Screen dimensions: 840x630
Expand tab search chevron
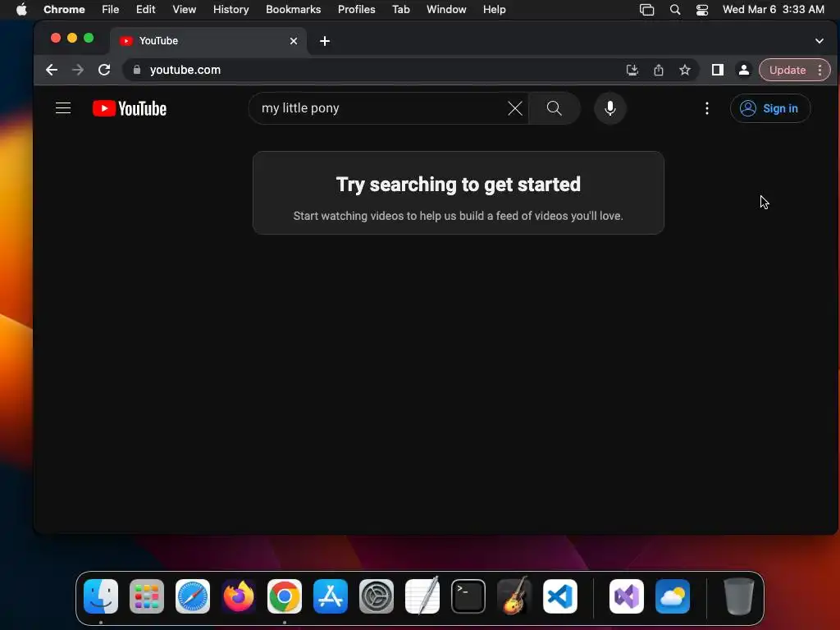(x=819, y=41)
